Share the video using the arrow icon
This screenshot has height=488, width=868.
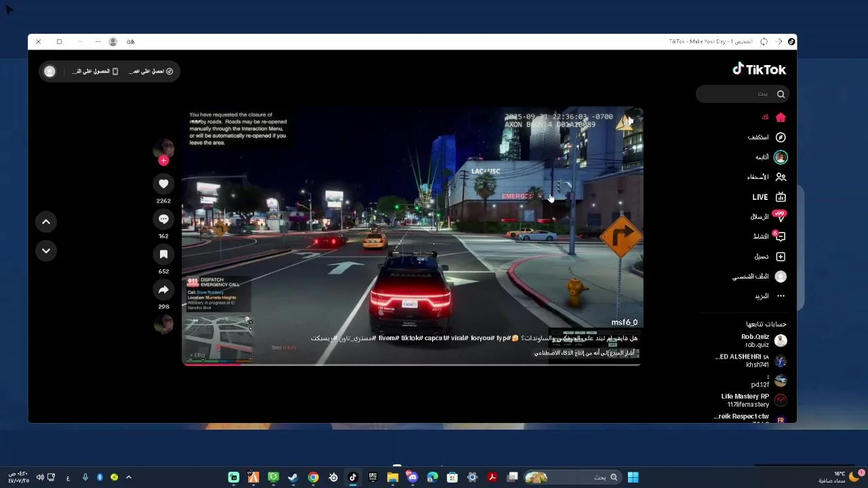point(163,289)
